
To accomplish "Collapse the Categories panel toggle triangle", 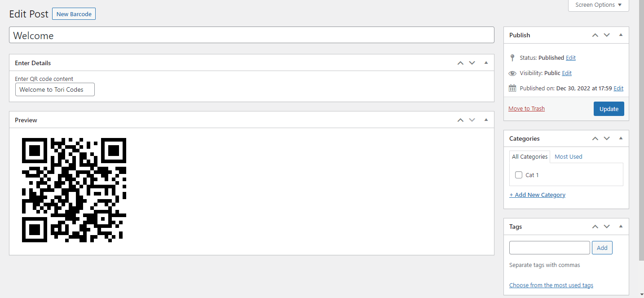I will click(x=621, y=138).
